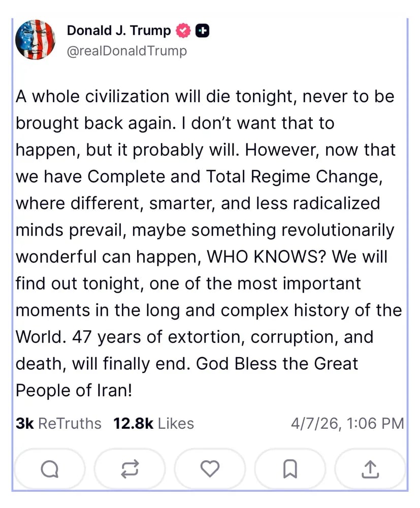Select the @realDonaldTrump handle
The width and height of the screenshot is (420, 508).
click(x=126, y=51)
